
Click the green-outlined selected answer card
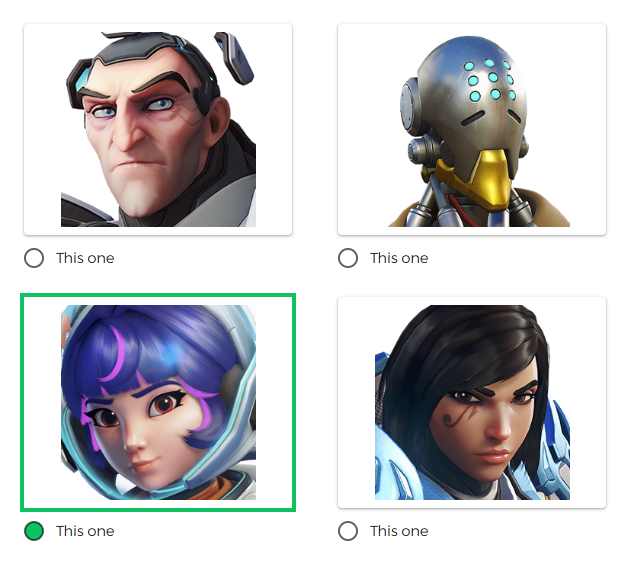tap(158, 403)
